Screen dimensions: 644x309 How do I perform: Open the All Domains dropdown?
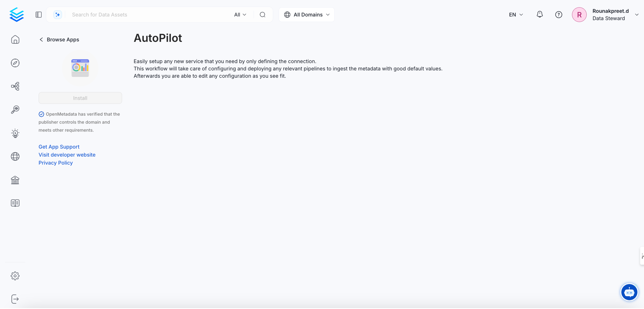(307, 14)
